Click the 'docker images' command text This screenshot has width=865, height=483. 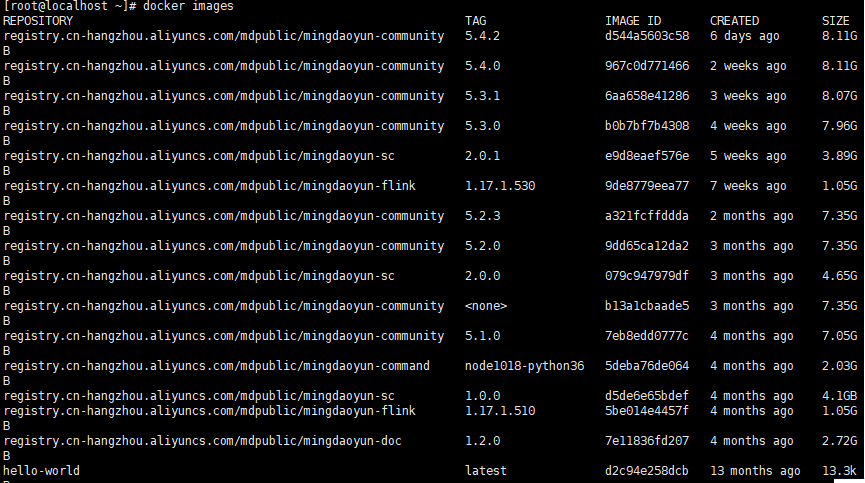pos(188,6)
